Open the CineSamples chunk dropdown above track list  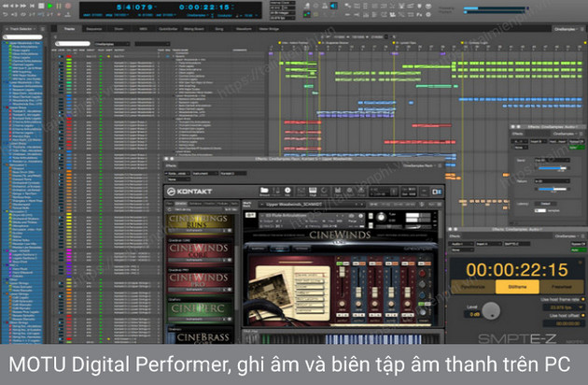click(x=112, y=44)
